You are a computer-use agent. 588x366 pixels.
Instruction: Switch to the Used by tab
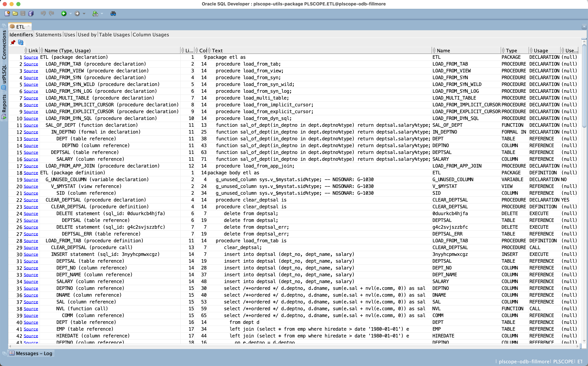pos(87,35)
